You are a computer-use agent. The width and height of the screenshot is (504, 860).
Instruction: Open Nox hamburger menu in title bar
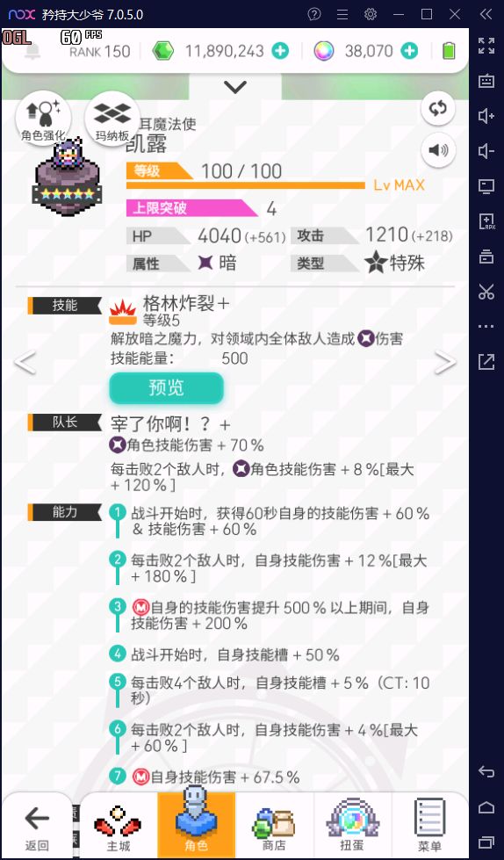coord(342,14)
